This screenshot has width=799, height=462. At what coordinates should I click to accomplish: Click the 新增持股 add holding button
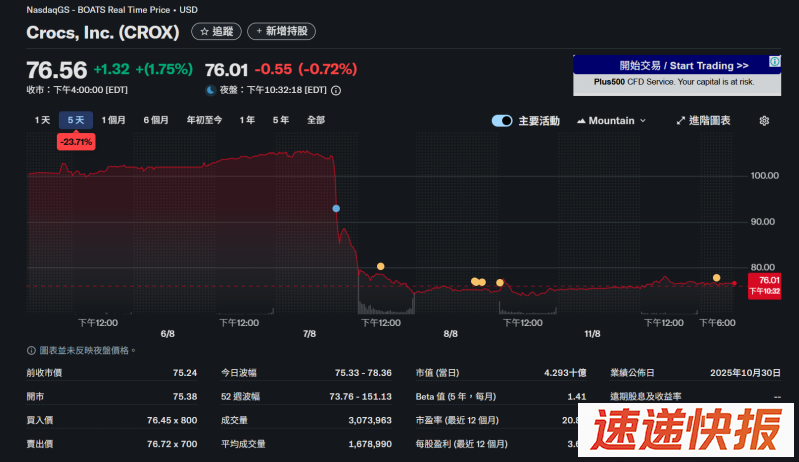pyautogui.click(x=281, y=32)
